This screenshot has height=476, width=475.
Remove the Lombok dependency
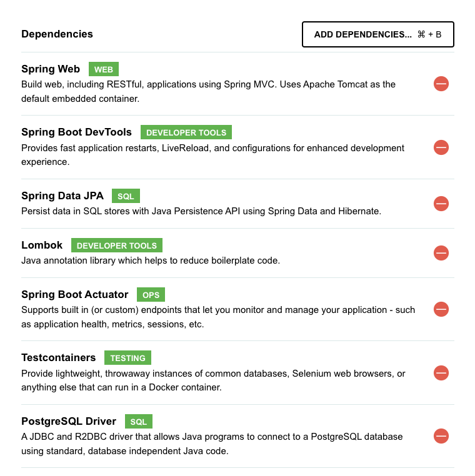tap(441, 253)
